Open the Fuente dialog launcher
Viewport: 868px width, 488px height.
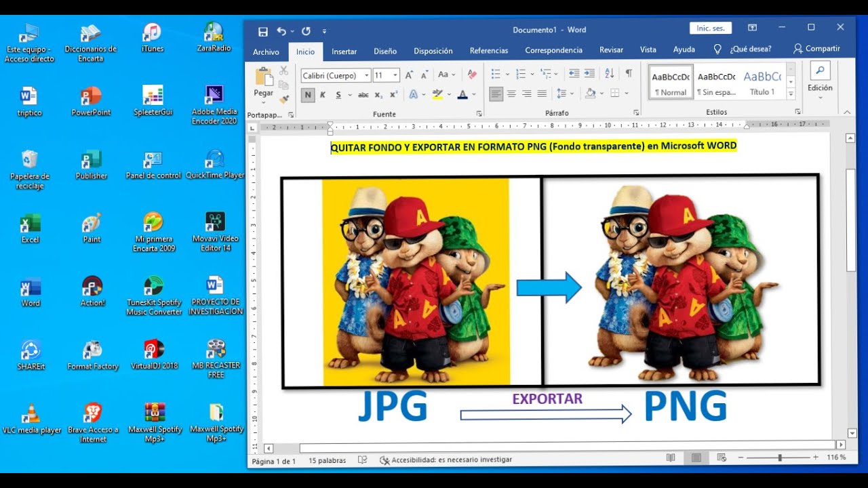click(x=479, y=113)
